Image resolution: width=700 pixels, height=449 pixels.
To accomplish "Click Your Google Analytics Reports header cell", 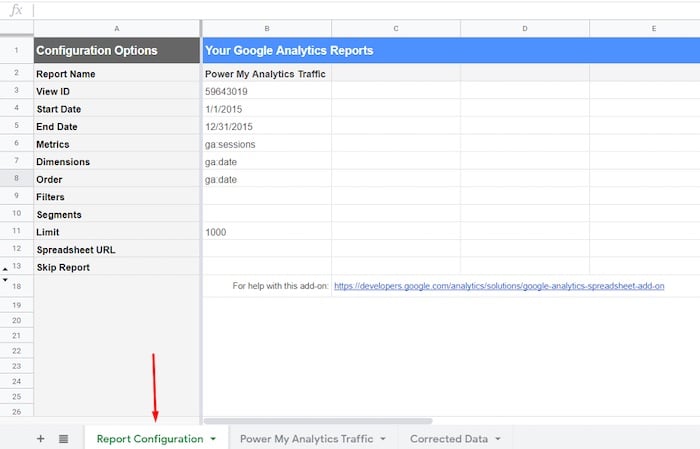I will (x=451, y=50).
